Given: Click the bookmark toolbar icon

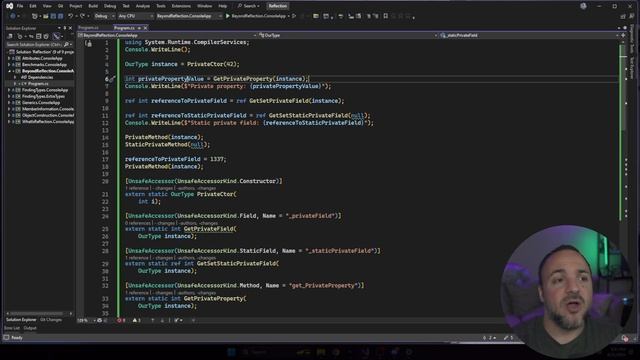Looking at the screenshot, I should click(386, 16).
